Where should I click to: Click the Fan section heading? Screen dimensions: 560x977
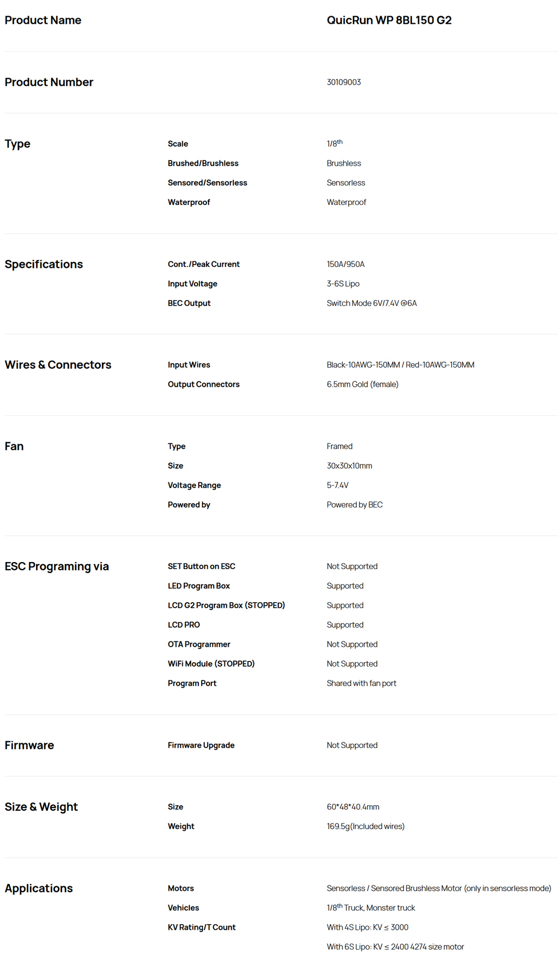14,446
